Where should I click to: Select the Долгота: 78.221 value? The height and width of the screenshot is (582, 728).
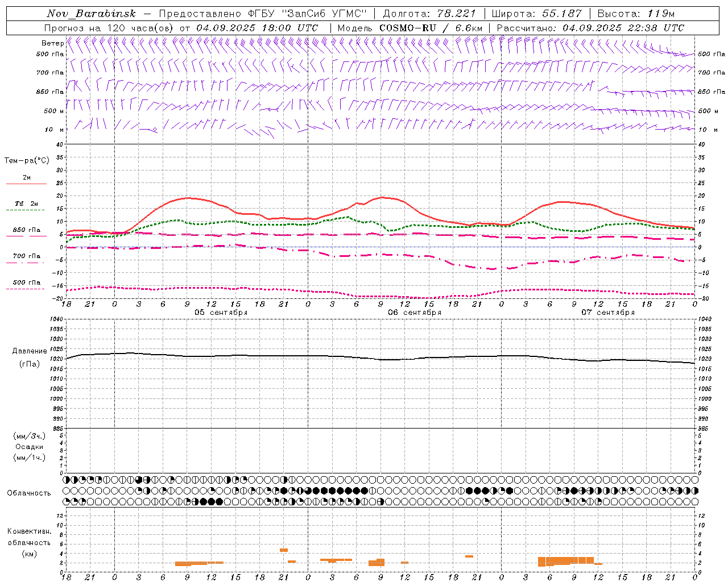(x=429, y=14)
